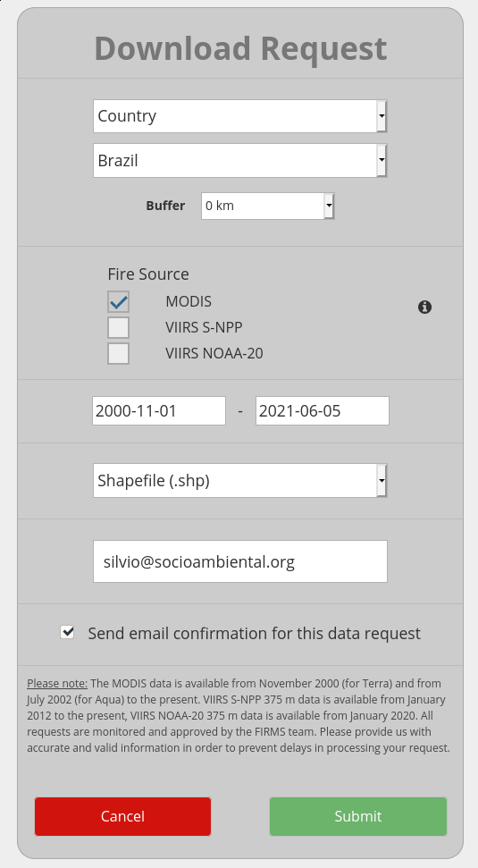Click the fire source info icon
Image resolution: width=478 pixels, height=868 pixels.
(x=424, y=308)
